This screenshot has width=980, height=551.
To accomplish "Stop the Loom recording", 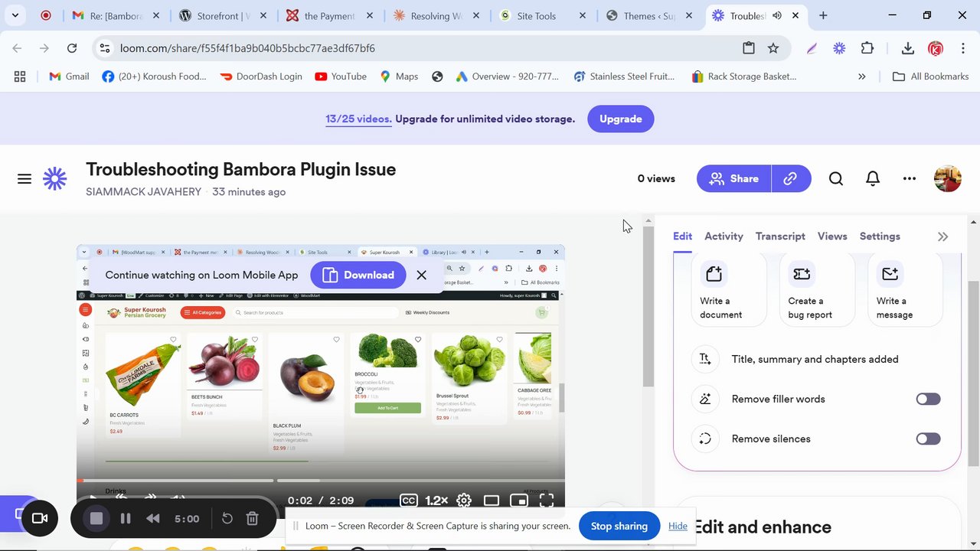I will click(x=96, y=518).
